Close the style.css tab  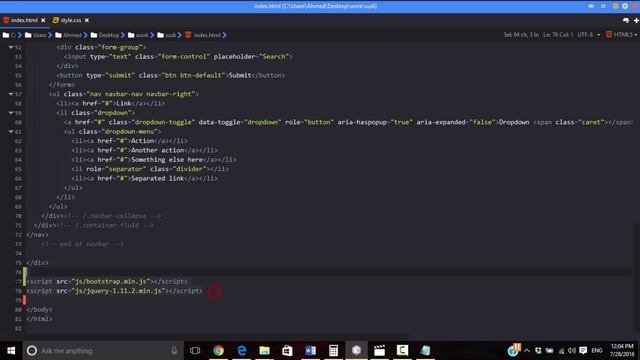87,20
